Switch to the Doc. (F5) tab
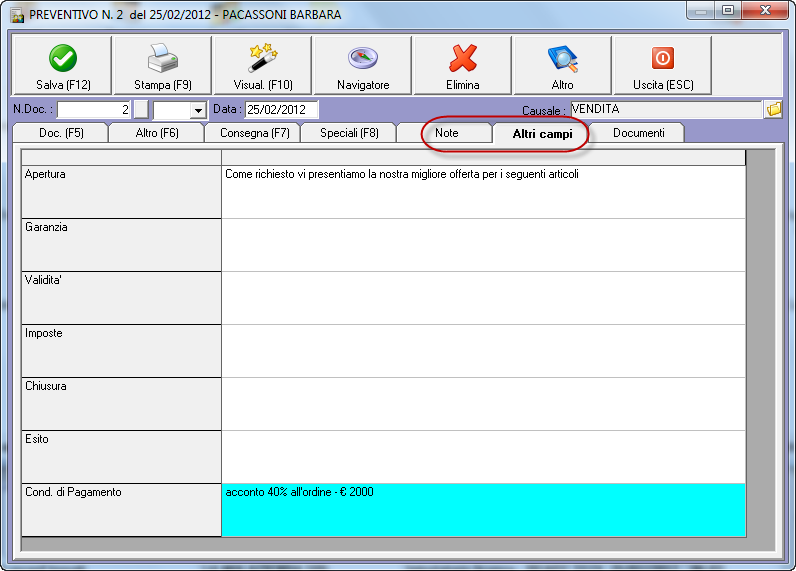 point(61,133)
